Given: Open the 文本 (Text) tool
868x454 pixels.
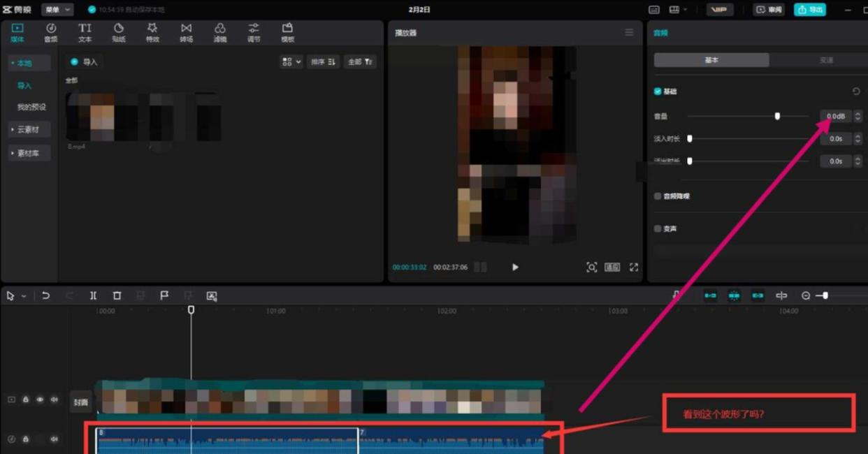Looking at the screenshot, I should tap(85, 32).
